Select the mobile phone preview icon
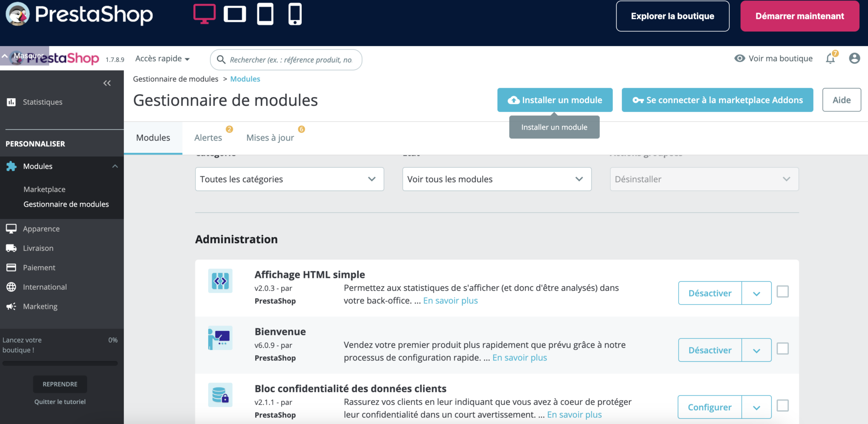Image resolution: width=868 pixels, height=424 pixels. click(295, 14)
